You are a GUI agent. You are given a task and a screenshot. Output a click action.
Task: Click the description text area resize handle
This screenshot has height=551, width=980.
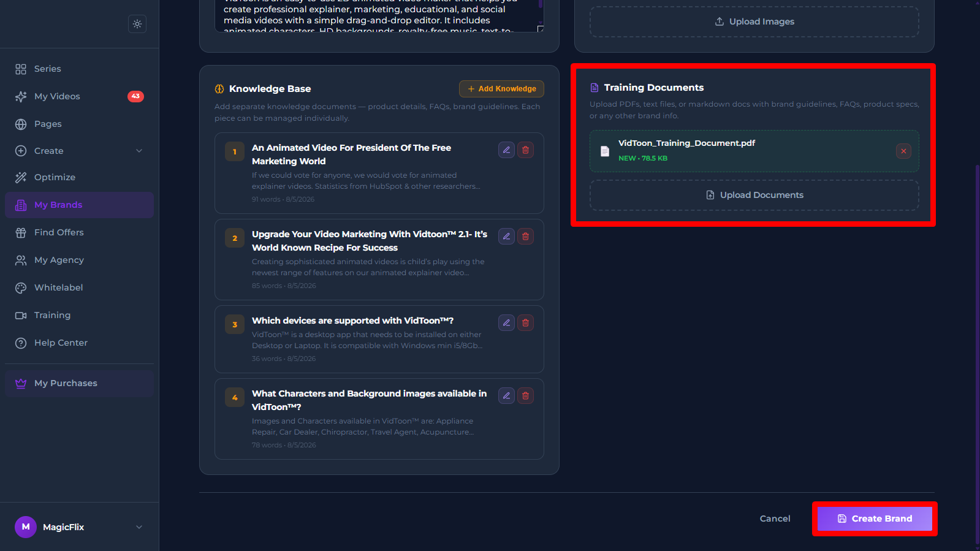540,29
